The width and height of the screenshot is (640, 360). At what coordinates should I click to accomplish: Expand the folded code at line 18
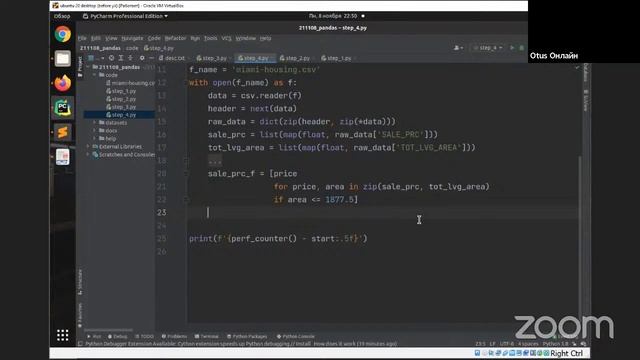pos(215,161)
